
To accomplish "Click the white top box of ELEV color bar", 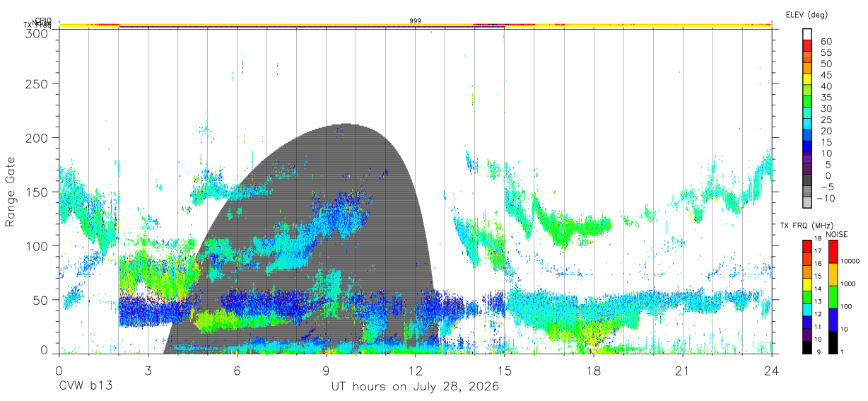I will tap(807, 33).
